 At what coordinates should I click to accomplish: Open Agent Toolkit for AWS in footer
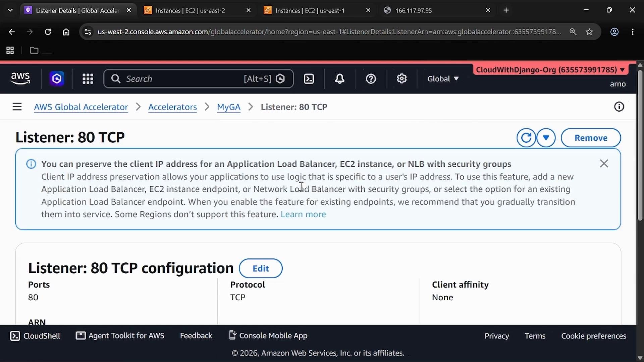pyautogui.click(x=120, y=336)
